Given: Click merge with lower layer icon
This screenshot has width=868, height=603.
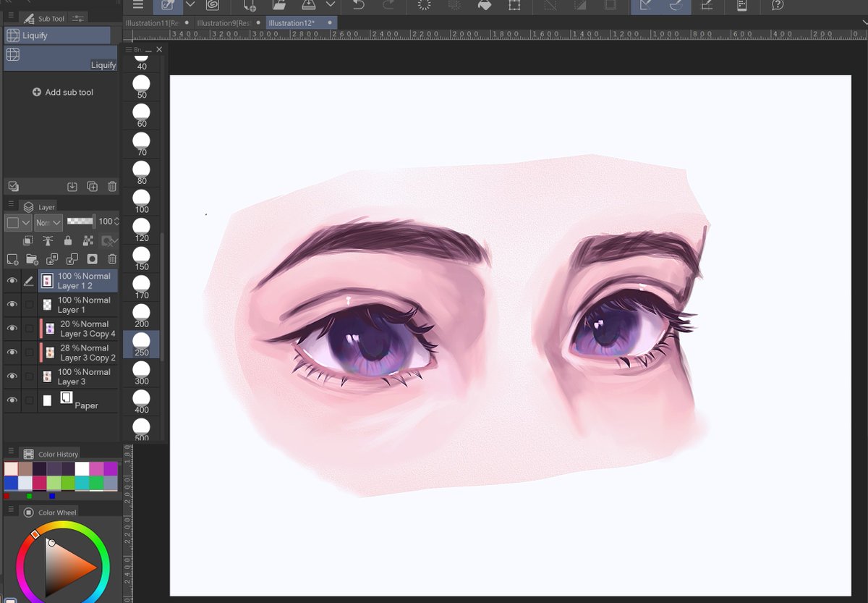Looking at the screenshot, I should pos(72,259).
